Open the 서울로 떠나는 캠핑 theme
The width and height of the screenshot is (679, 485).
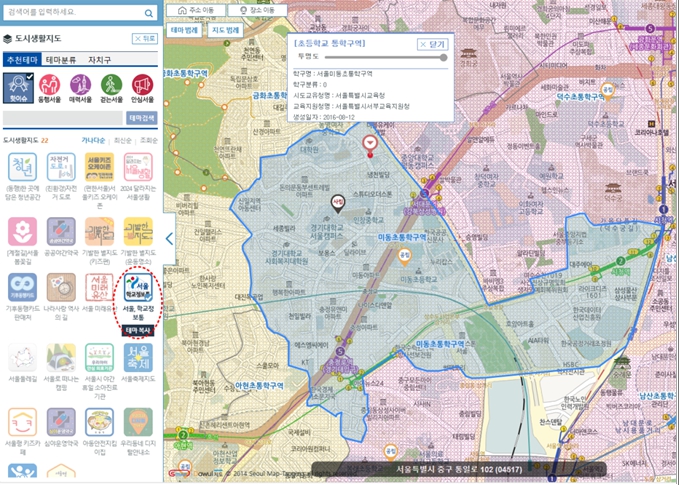click(61, 358)
